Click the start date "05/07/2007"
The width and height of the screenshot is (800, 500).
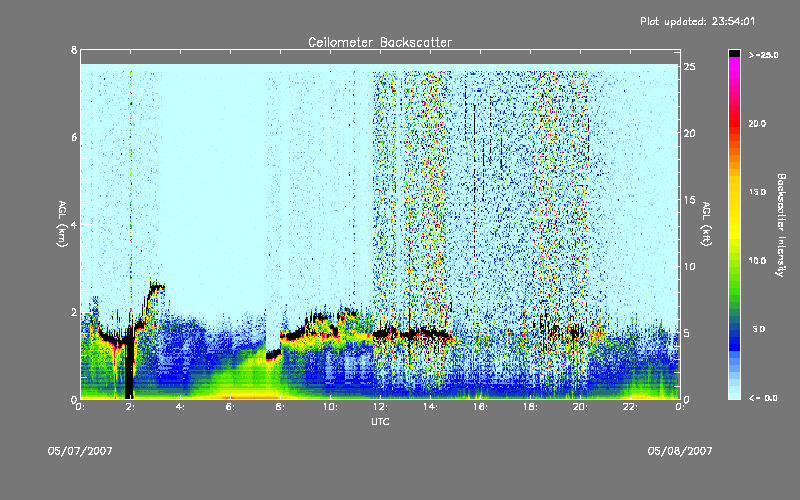click(x=80, y=451)
